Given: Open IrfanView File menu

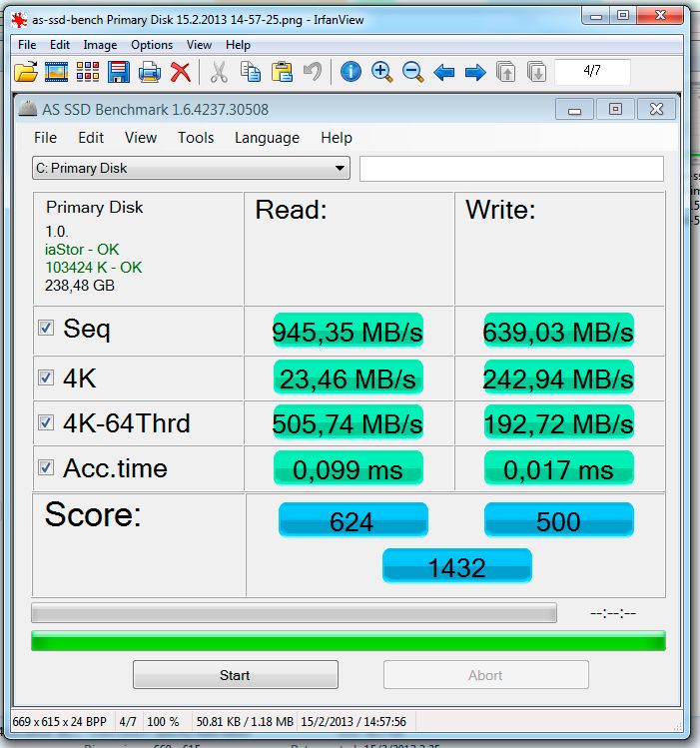Looking at the screenshot, I should click(x=27, y=45).
